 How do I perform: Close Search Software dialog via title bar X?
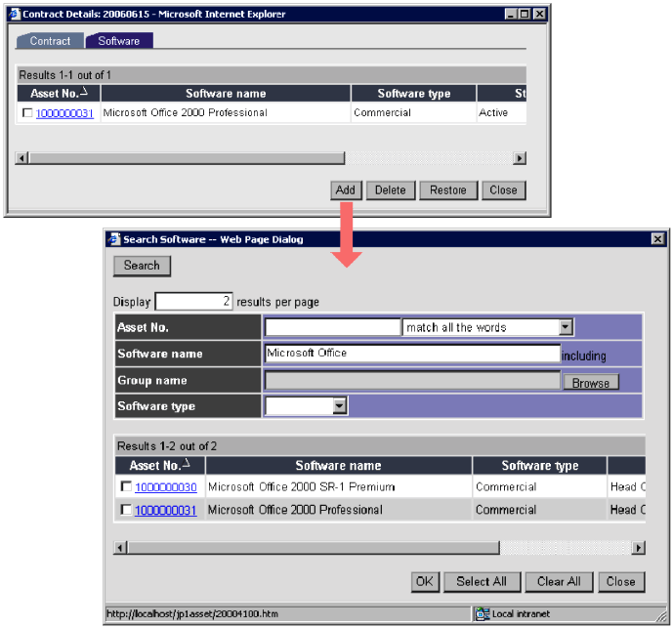657,238
